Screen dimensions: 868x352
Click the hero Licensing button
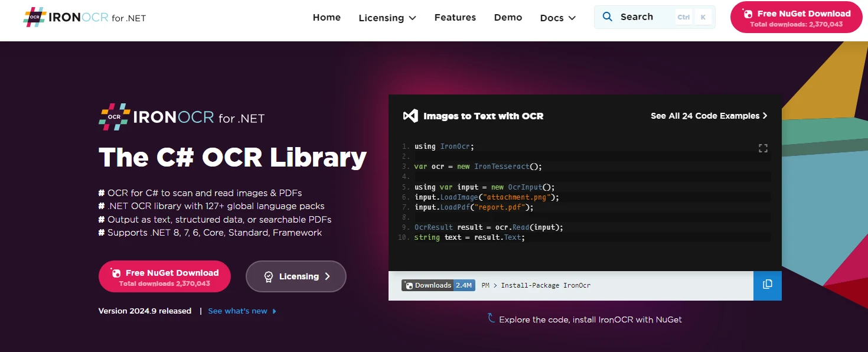[x=296, y=276]
